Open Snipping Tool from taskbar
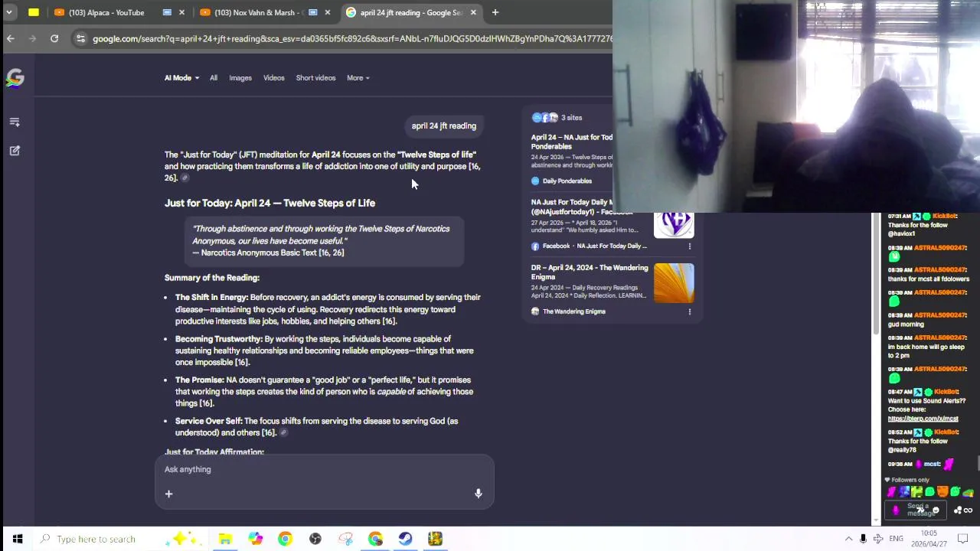The height and width of the screenshot is (551, 980). pyautogui.click(x=345, y=540)
